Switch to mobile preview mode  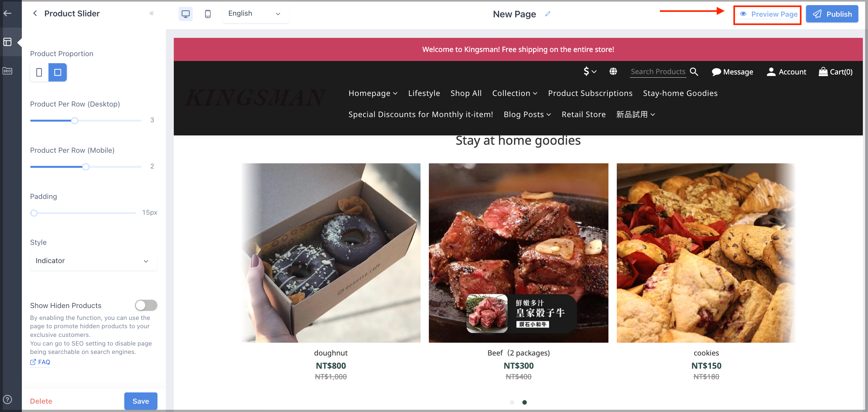click(208, 14)
